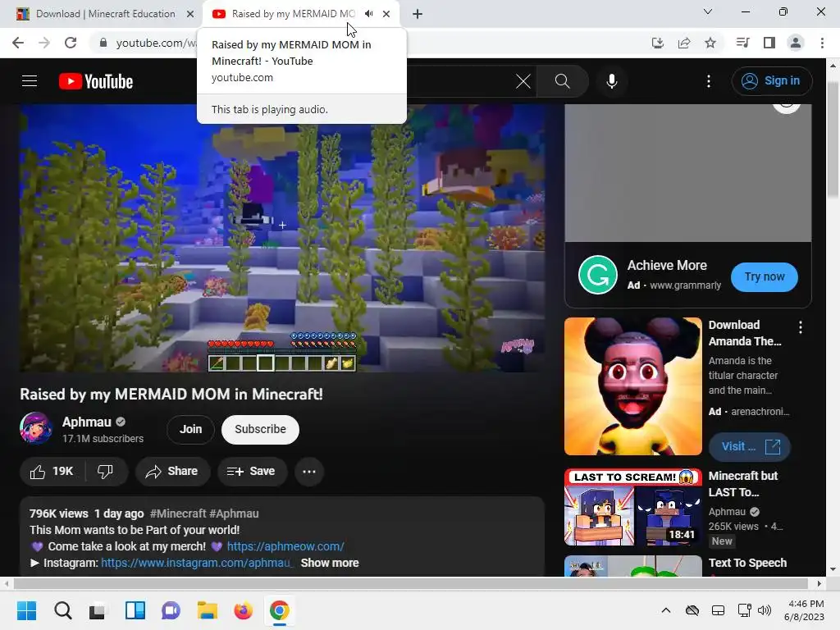
Task: Click Visit button on Amanda ad
Action: (750, 447)
